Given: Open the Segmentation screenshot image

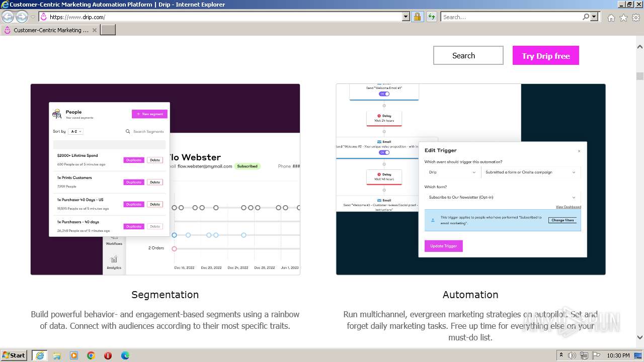Looking at the screenshot, I should point(165,179).
